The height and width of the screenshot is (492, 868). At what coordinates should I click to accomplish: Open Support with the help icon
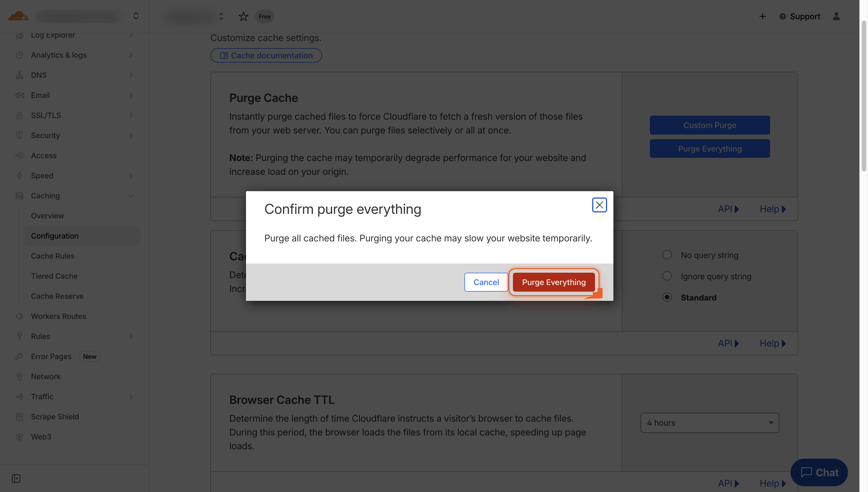[783, 16]
